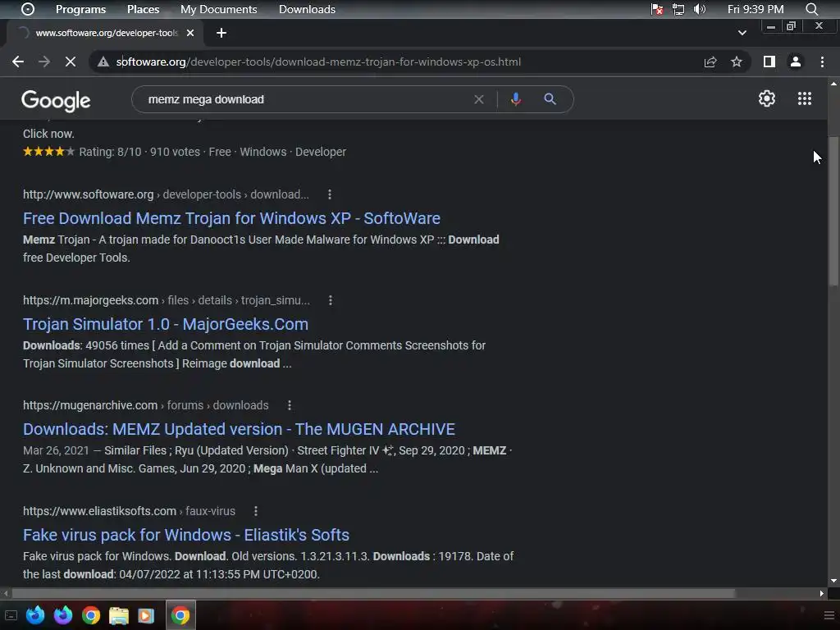Image resolution: width=840 pixels, height=630 pixels.
Task: Click the URL in the address bar
Action: pos(318,62)
